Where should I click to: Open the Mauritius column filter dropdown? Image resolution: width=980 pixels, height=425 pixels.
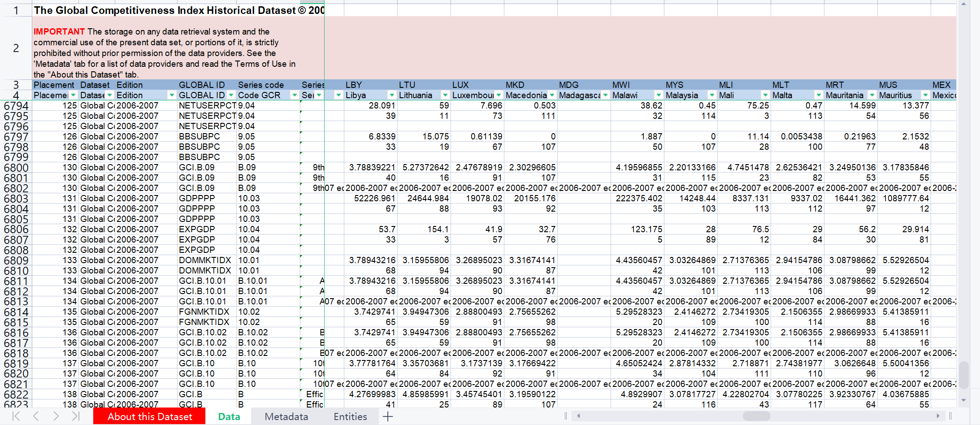tap(925, 95)
